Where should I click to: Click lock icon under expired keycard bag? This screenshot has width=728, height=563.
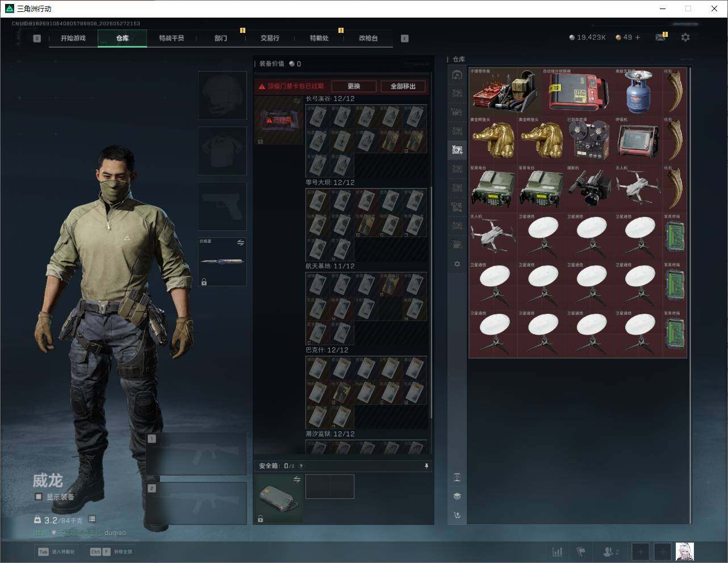(x=260, y=141)
